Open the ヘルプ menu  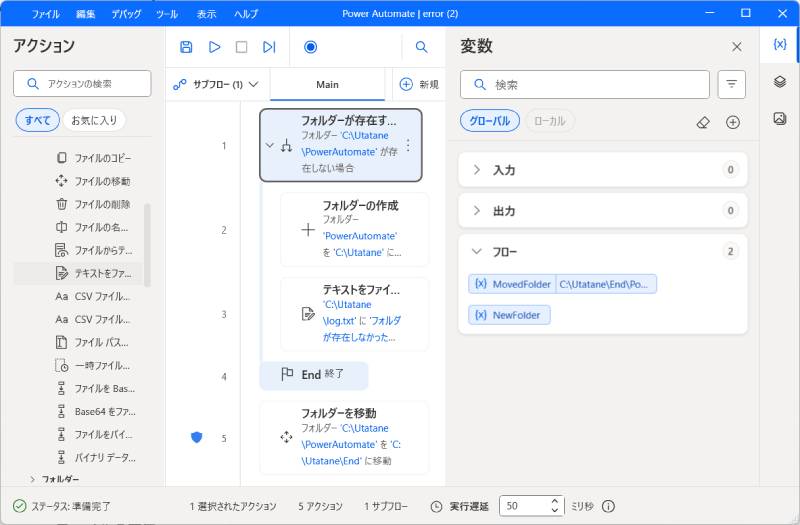click(x=246, y=14)
